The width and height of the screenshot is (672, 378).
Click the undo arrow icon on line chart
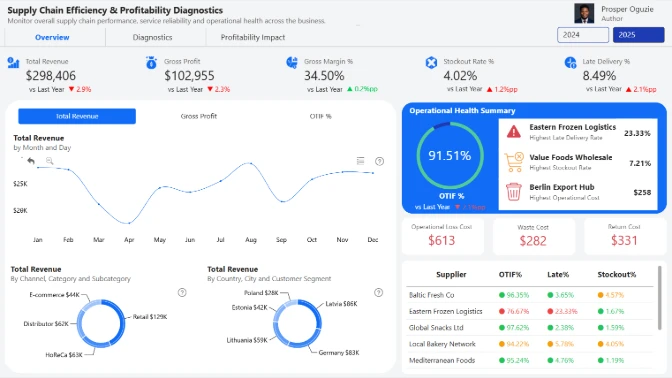coord(31,161)
